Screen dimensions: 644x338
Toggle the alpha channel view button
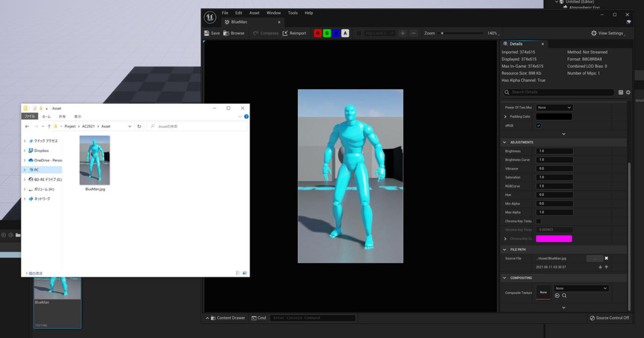(x=345, y=33)
